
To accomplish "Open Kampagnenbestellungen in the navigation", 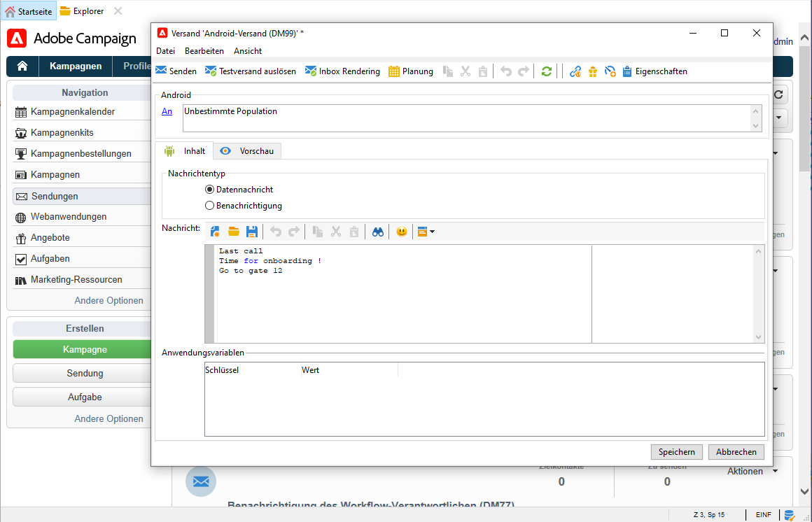I will tap(80, 154).
